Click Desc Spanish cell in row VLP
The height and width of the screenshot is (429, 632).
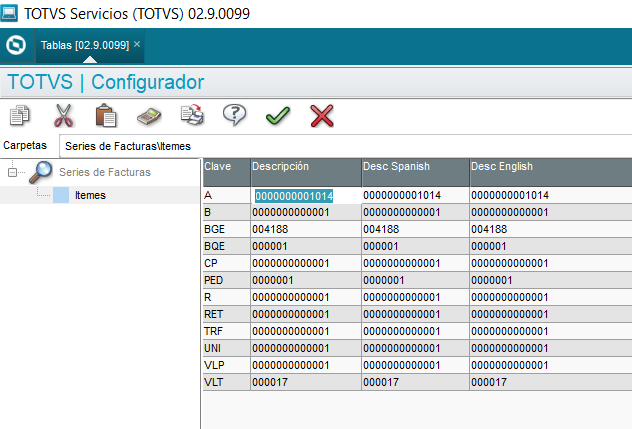(416, 365)
